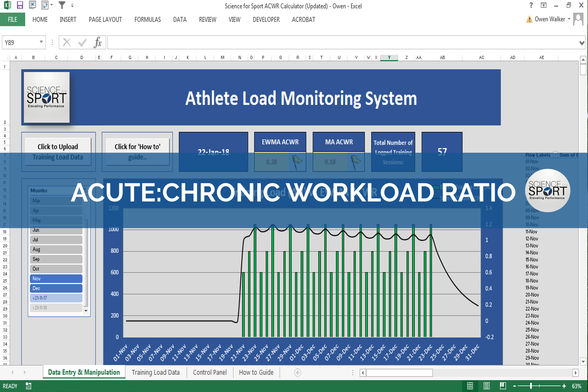Switch to Page Layout view in status bar
The height and width of the screenshot is (392, 588).
486,386
